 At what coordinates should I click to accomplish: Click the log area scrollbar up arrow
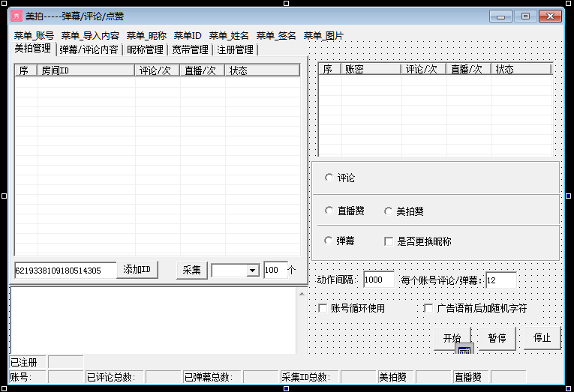[302, 294]
